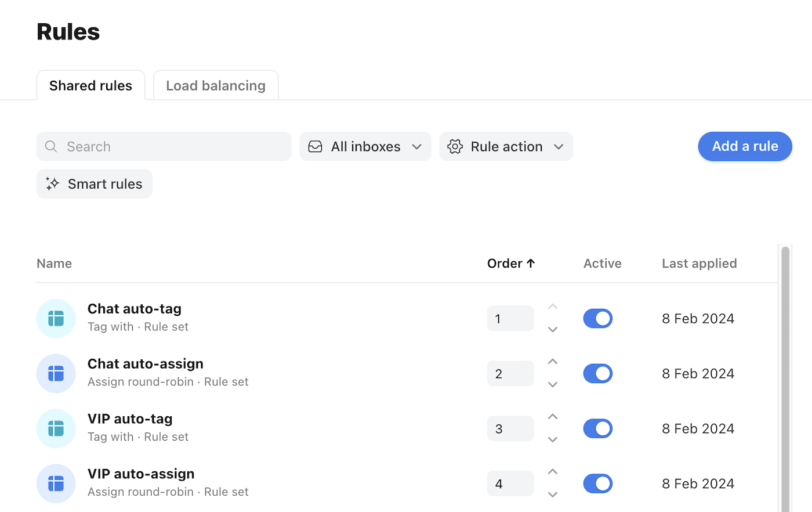Screen dimensions: 812x512
Task: Deactivate the VIP auto-tag rule switch
Action: 597,428
